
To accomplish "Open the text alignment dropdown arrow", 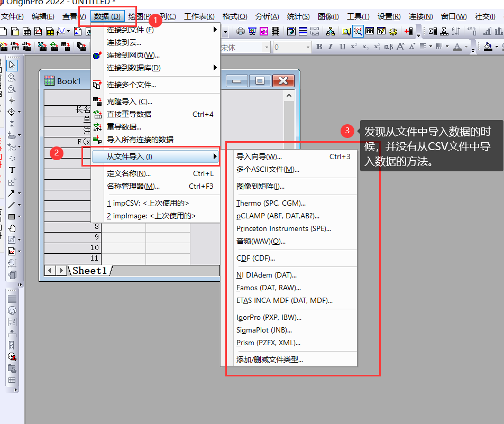I will (430, 47).
